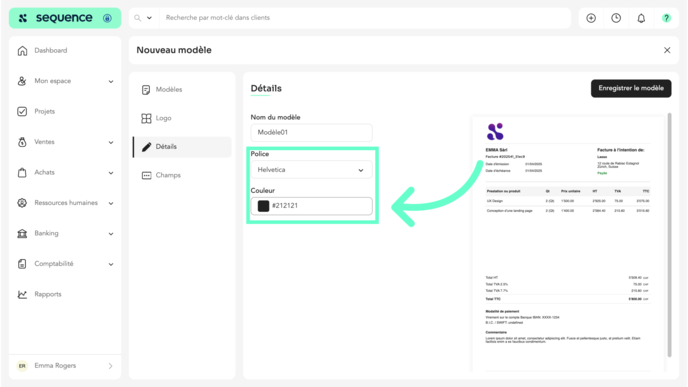Expand the Banking menu chevron
688x387 pixels.
pos(111,234)
